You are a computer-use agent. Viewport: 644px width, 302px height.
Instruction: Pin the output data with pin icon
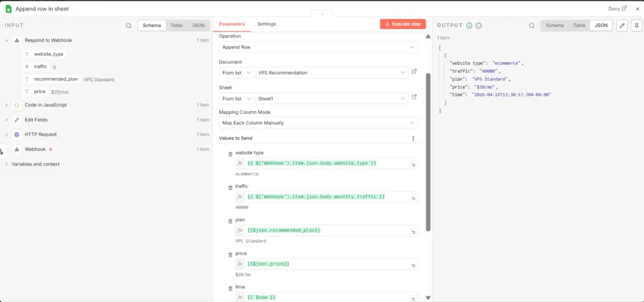coord(636,25)
